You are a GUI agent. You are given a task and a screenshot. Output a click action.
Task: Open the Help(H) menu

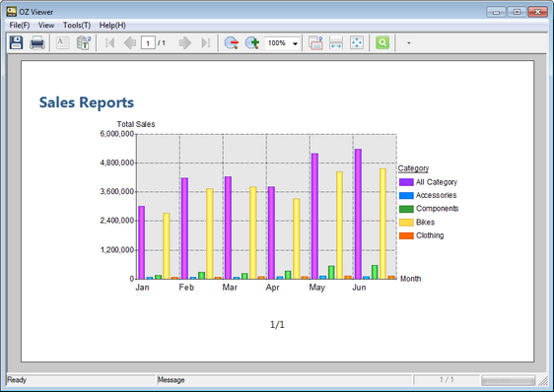pos(112,25)
